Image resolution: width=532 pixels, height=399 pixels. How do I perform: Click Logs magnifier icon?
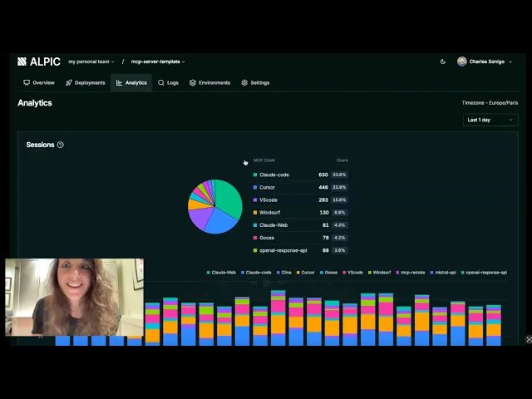point(160,83)
